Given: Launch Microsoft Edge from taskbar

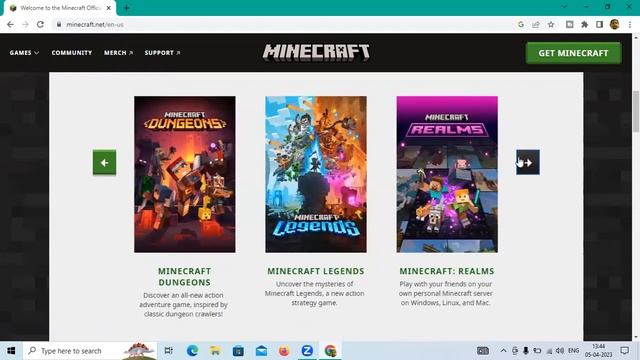Looking at the screenshot, I should tap(192, 351).
